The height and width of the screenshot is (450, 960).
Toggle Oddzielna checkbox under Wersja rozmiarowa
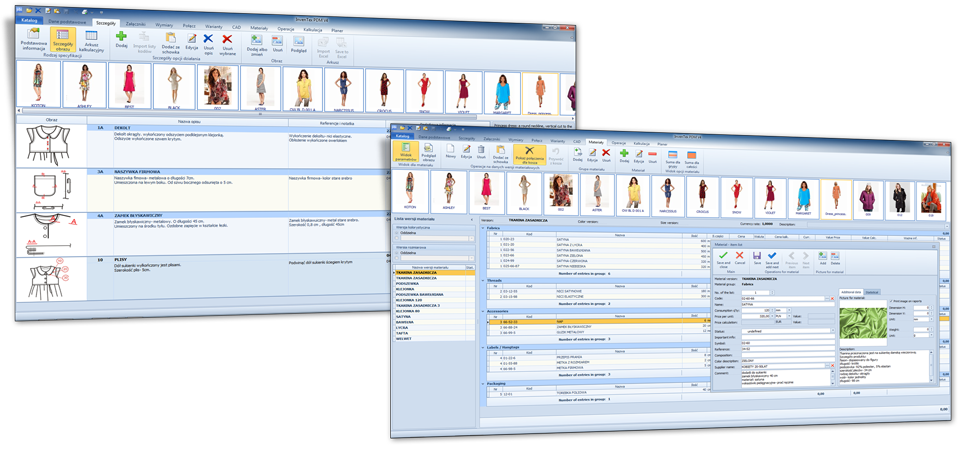397,253
